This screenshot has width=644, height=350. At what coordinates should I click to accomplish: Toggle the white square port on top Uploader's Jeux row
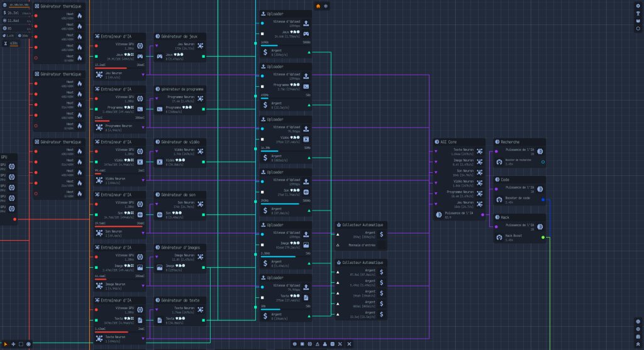click(x=262, y=33)
